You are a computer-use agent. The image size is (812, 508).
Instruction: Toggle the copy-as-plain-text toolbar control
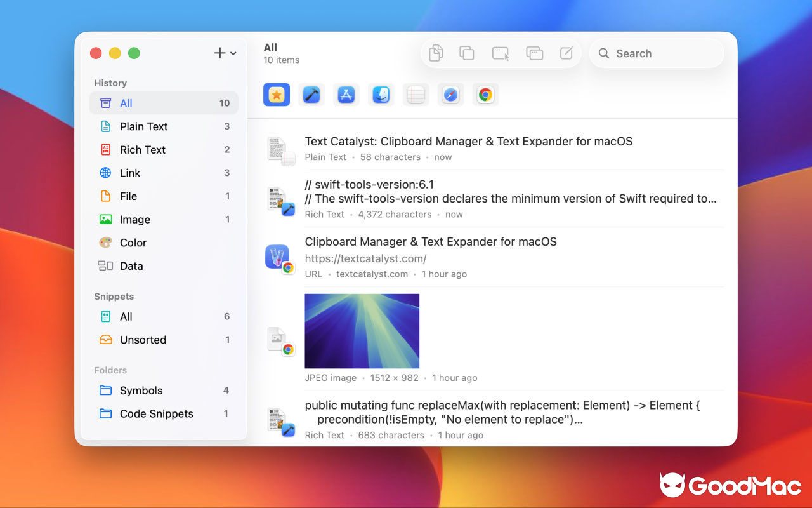point(436,53)
